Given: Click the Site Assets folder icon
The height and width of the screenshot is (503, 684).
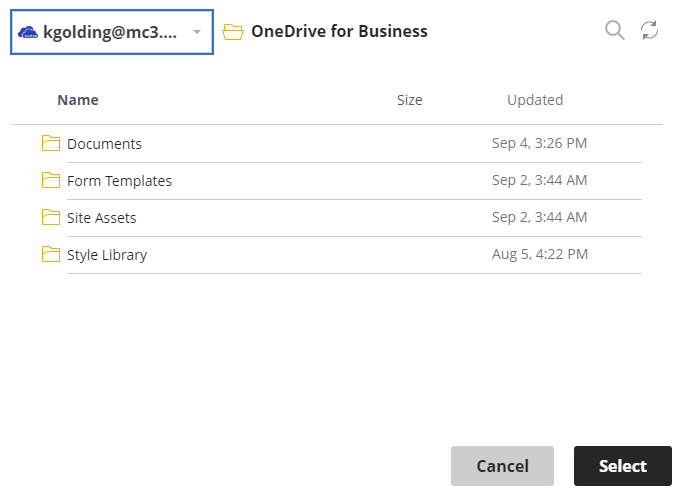Looking at the screenshot, I should [x=51, y=217].
